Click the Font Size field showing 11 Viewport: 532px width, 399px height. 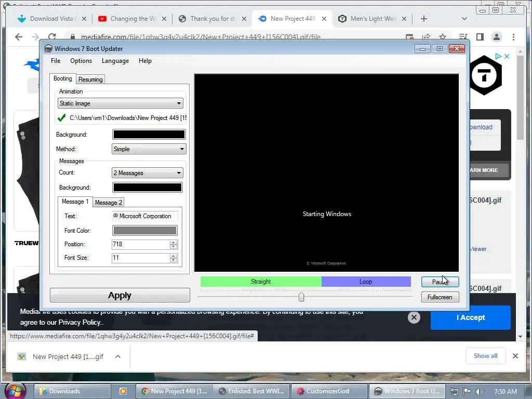[141, 258]
